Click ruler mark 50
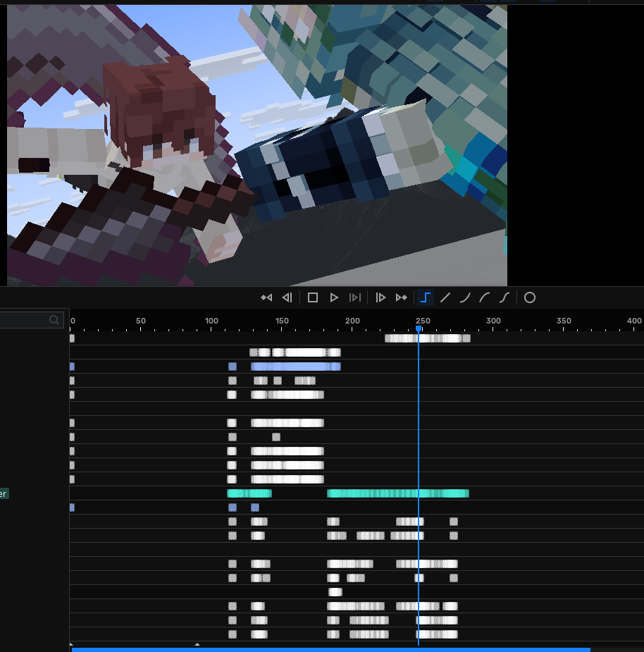The height and width of the screenshot is (652, 644). [x=140, y=321]
